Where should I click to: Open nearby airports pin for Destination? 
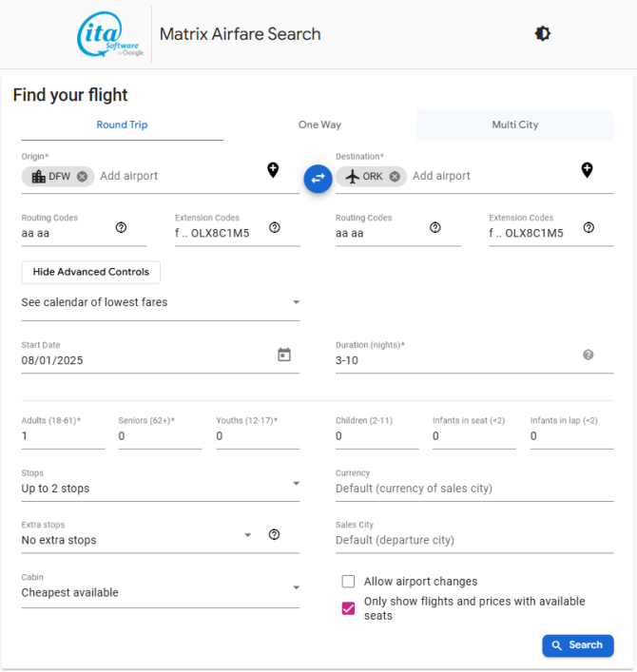click(587, 170)
